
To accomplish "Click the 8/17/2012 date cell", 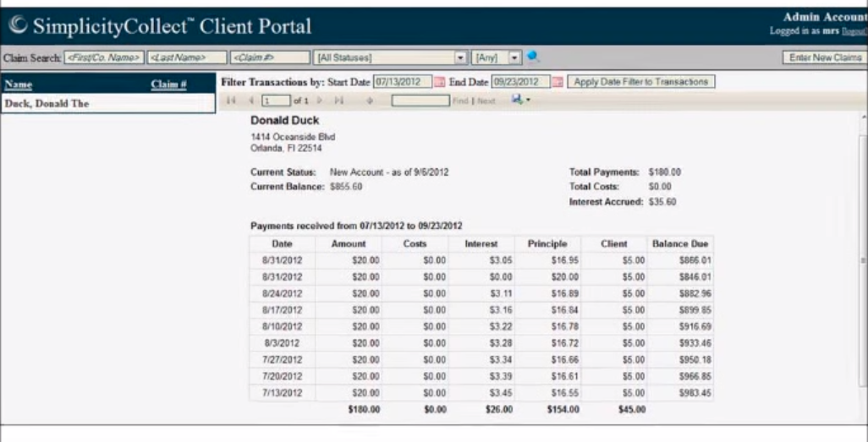I will click(282, 310).
